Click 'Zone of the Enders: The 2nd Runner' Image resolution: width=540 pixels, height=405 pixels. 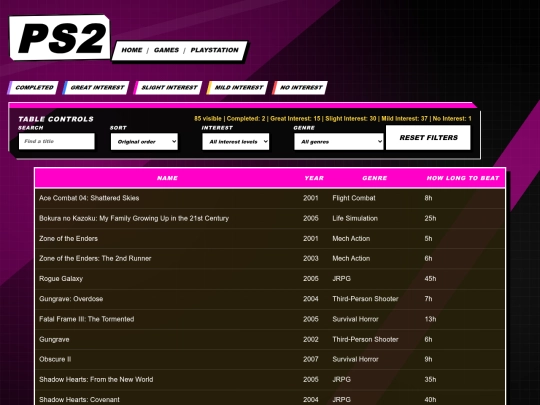coord(95,258)
